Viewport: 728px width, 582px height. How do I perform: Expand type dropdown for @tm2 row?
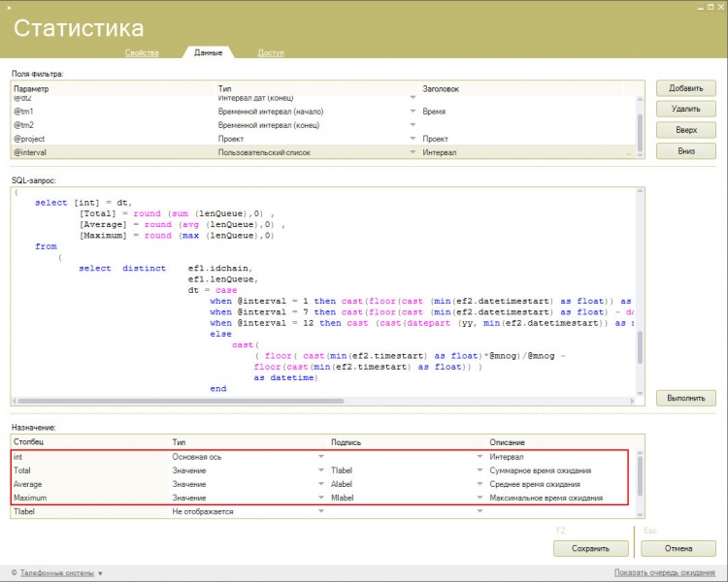click(413, 125)
